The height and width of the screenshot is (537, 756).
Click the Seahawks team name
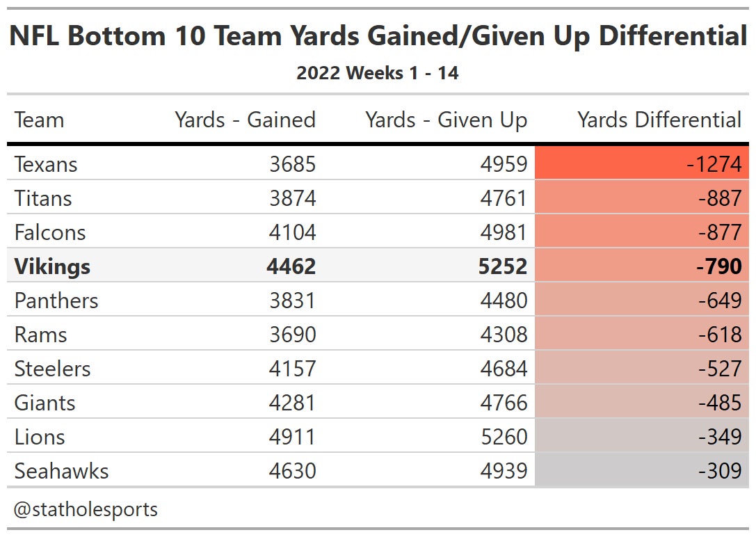[61, 471]
